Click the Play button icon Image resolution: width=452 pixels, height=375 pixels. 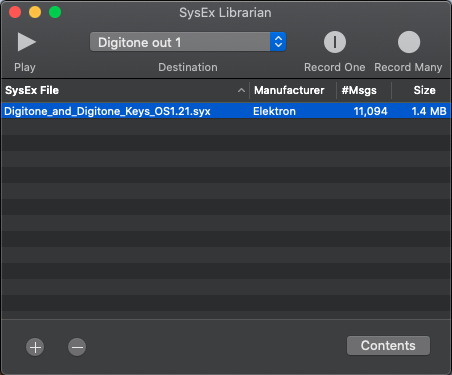[x=26, y=42]
